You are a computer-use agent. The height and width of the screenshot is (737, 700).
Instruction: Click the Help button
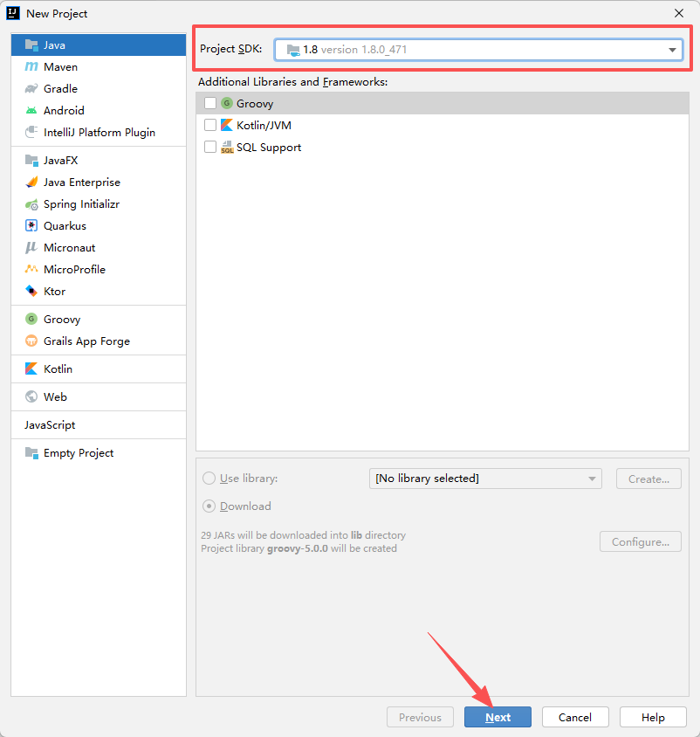coord(653,717)
